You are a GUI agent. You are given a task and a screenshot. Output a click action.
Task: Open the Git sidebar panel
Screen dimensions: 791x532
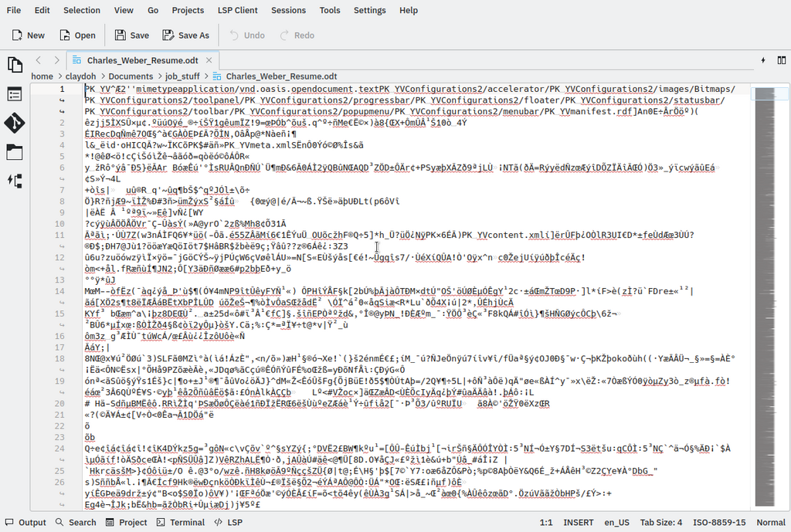(x=15, y=123)
